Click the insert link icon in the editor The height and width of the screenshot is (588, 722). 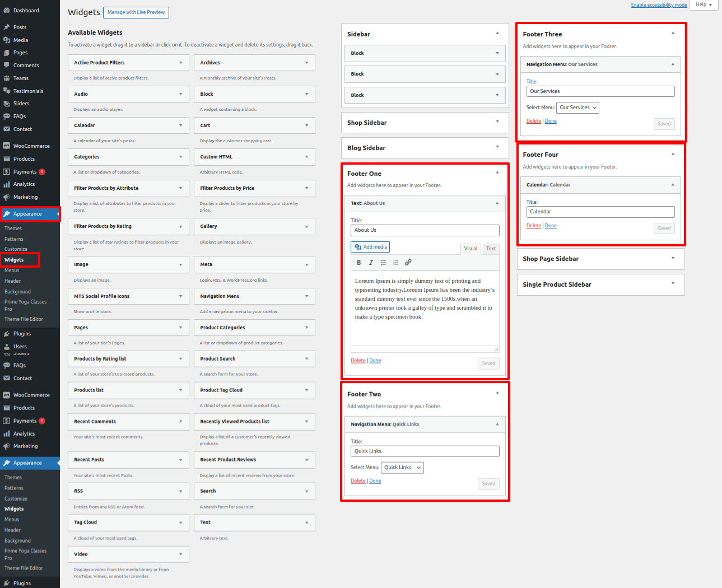point(408,263)
